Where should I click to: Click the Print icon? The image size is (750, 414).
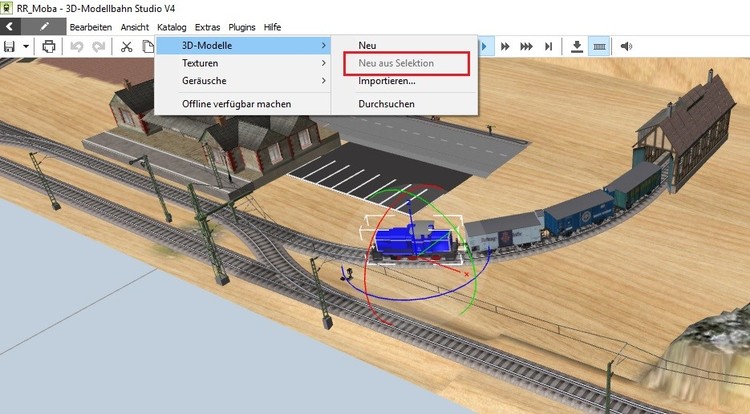tap(49, 46)
